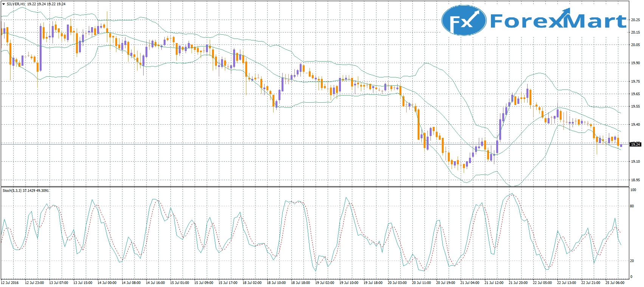Viewport: 644px width, 287px height.
Task: Click the 19.10 price axis label
Action: 635,162
